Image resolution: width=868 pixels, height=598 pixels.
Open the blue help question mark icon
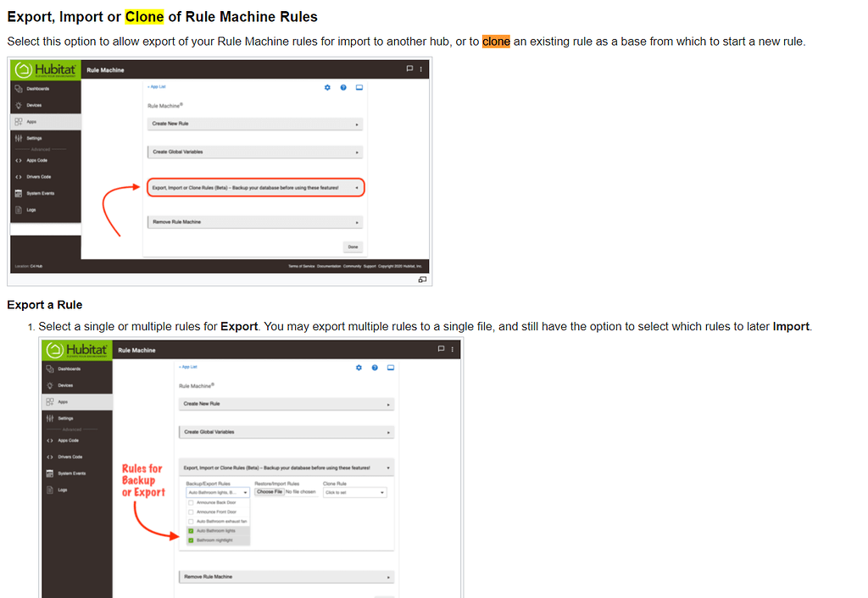click(x=375, y=367)
